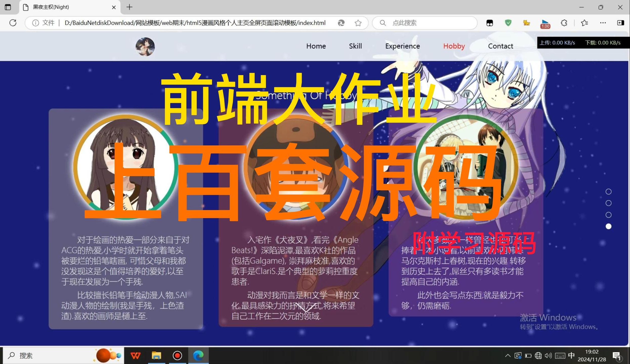The image size is (630, 364).
Task: Switch the 中 input method indicator
Action: [x=571, y=355]
